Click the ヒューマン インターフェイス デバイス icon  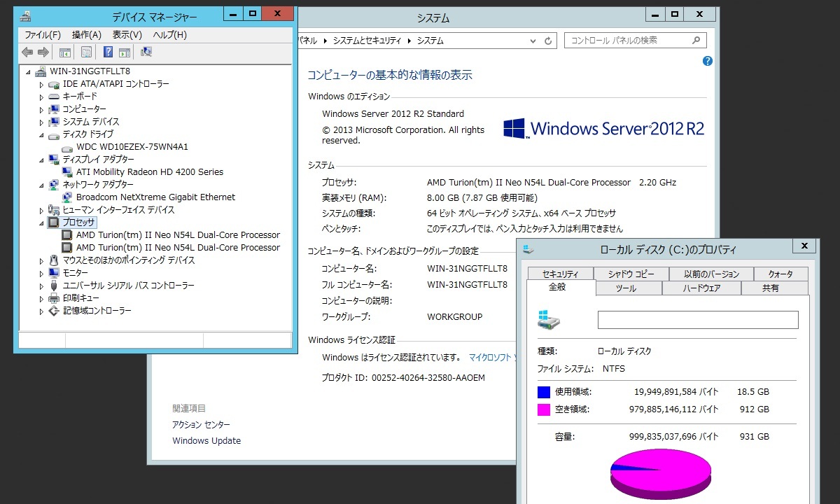(x=54, y=210)
